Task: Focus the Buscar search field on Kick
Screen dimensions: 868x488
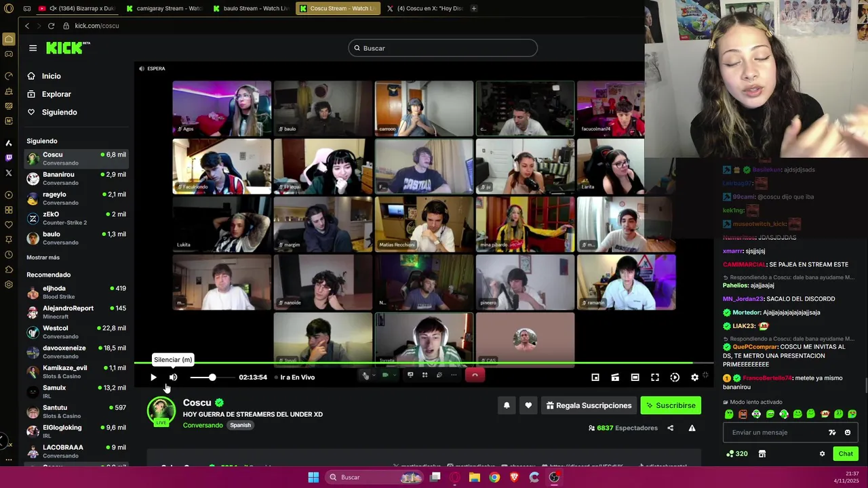Action: 443,48
